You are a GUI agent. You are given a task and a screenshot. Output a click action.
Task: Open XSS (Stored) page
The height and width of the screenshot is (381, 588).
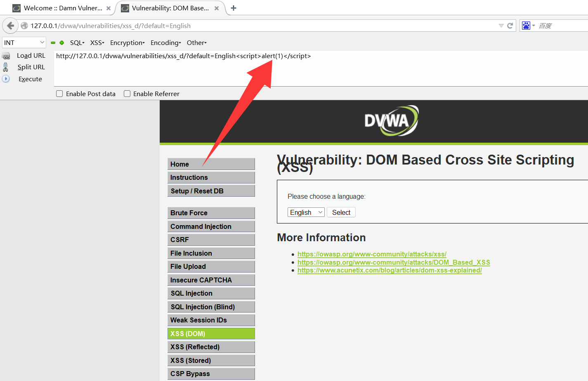pyautogui.click(x=211, y=360)
